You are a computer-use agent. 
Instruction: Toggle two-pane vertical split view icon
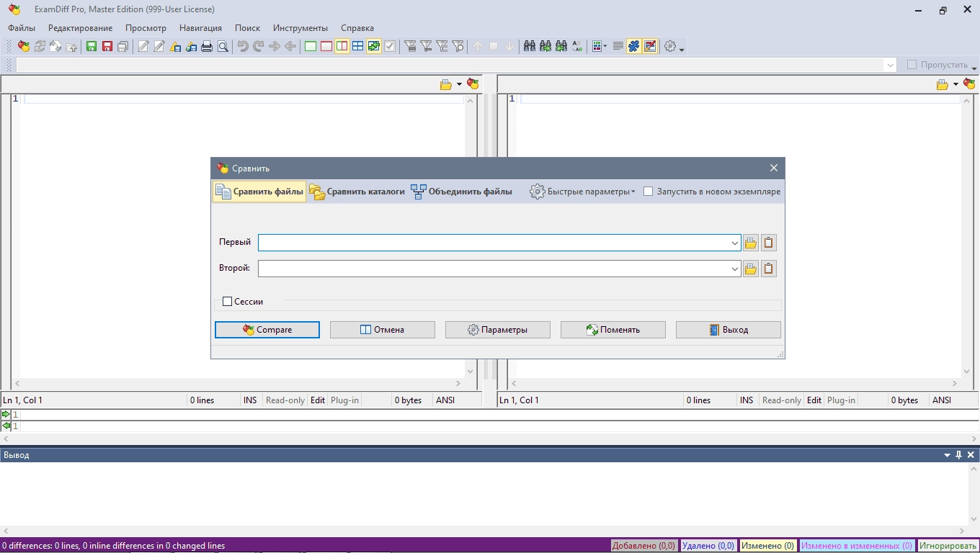(x=342, y=46)
